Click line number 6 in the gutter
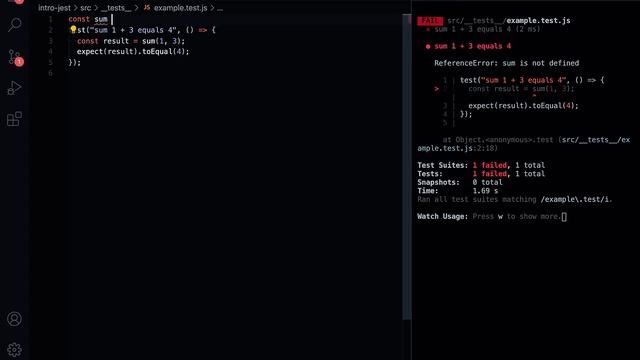This screenshot has width=640, height=360. (x=50, y=73)
